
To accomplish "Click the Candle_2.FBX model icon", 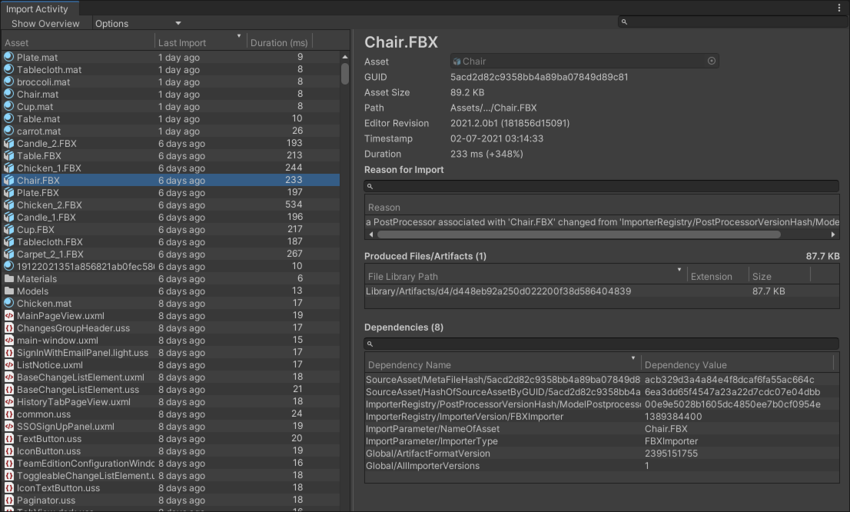I will click(9, 144).
